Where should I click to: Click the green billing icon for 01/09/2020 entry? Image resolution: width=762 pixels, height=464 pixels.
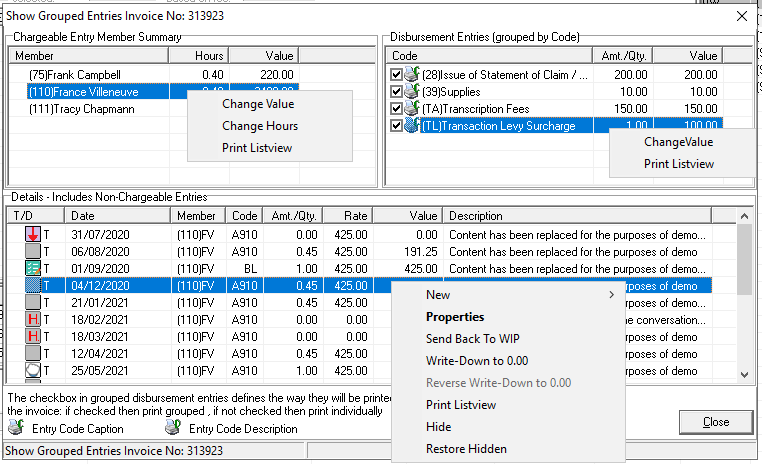click(33, 269)
